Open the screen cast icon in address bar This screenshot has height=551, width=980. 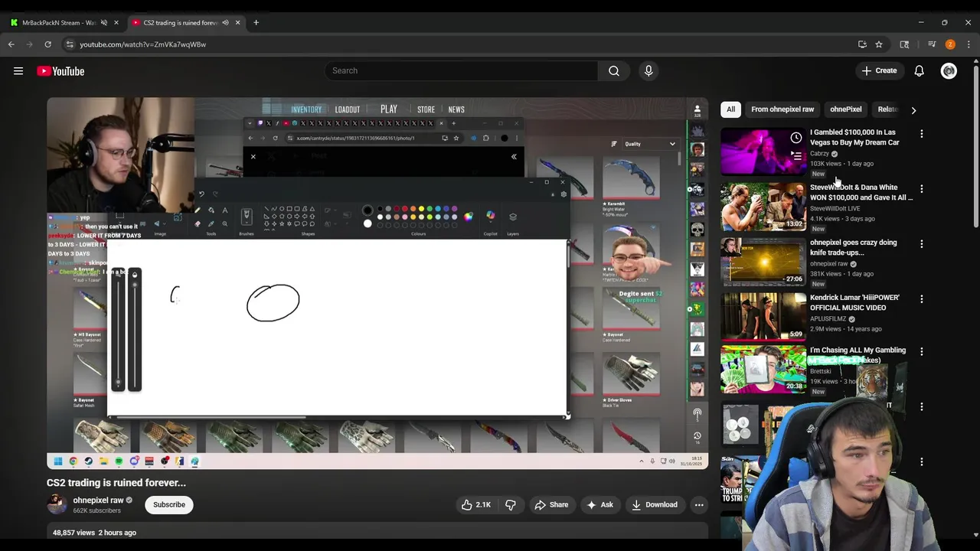click(x=862, y=44)
